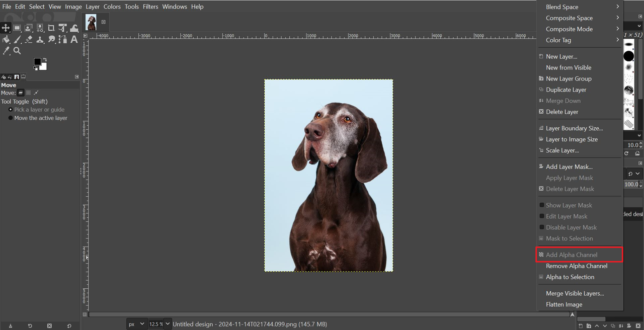The image size is (644, 330).
Task: Select the Rectangle Select tool
Action: [17, 28]
